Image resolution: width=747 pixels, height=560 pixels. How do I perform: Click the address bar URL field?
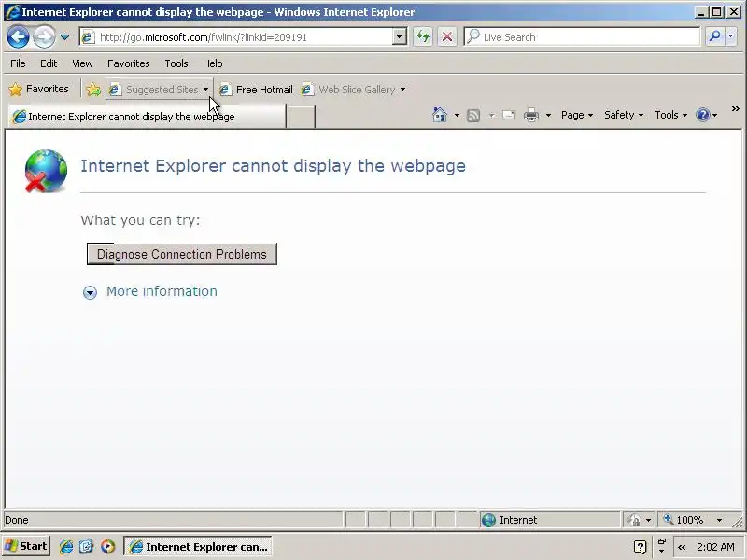[x=236, y=37]
